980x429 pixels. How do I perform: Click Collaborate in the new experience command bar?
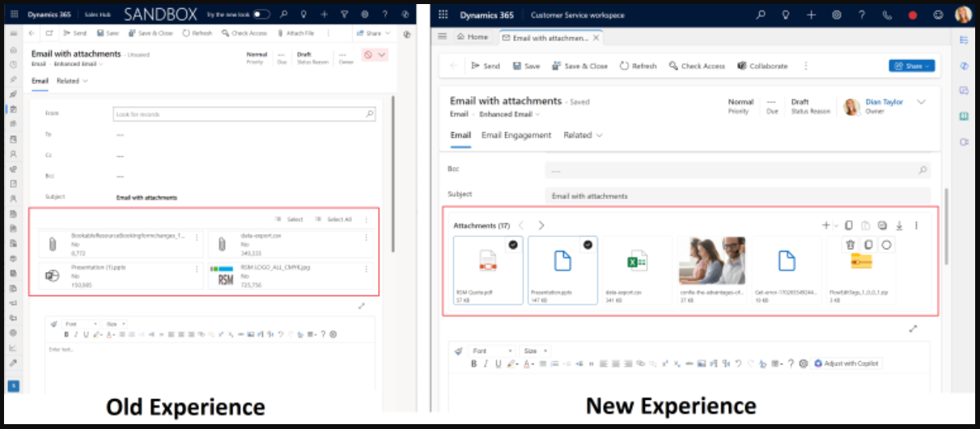(762, 66)
